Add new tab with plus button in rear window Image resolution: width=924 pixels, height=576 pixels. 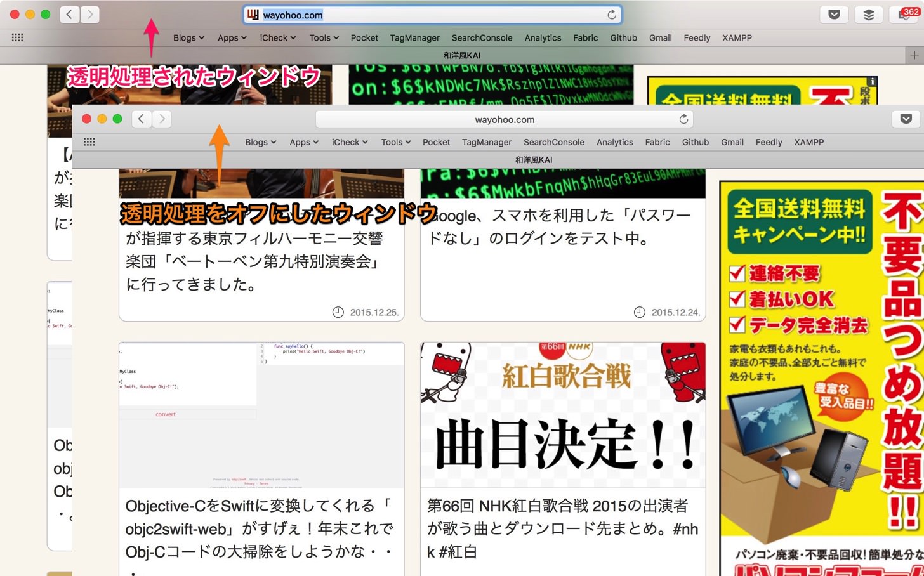coord(914,55)
